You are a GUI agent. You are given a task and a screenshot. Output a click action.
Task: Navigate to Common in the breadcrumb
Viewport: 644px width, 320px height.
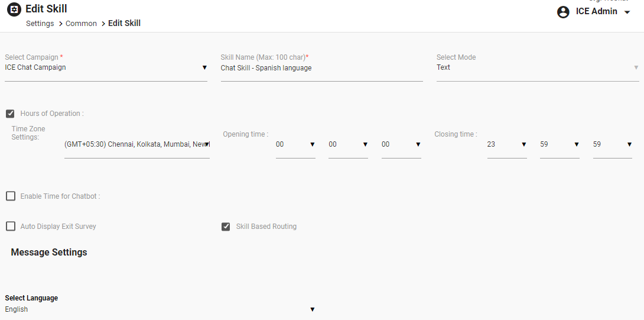(x=81, y=24)
